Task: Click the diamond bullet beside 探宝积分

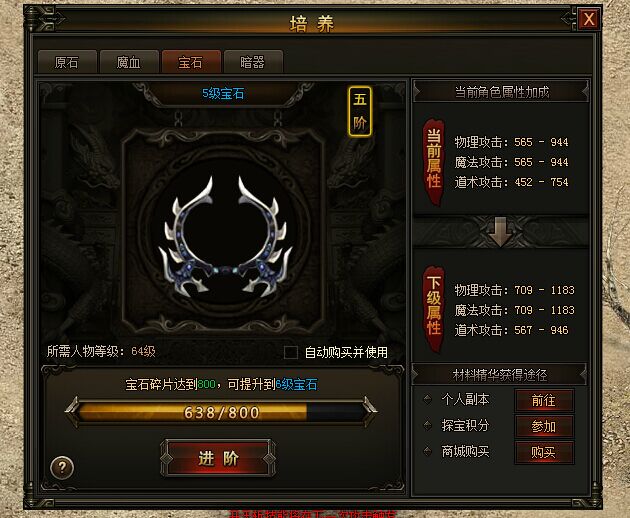Action: (428, 425)
